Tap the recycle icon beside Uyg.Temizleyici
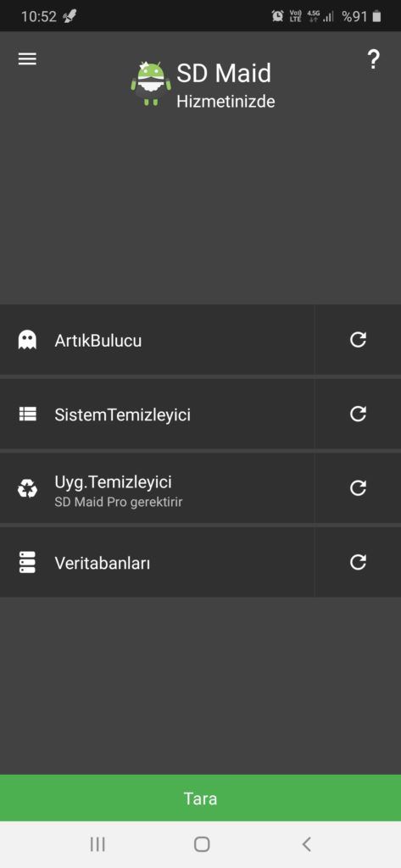 coord(27,488)
